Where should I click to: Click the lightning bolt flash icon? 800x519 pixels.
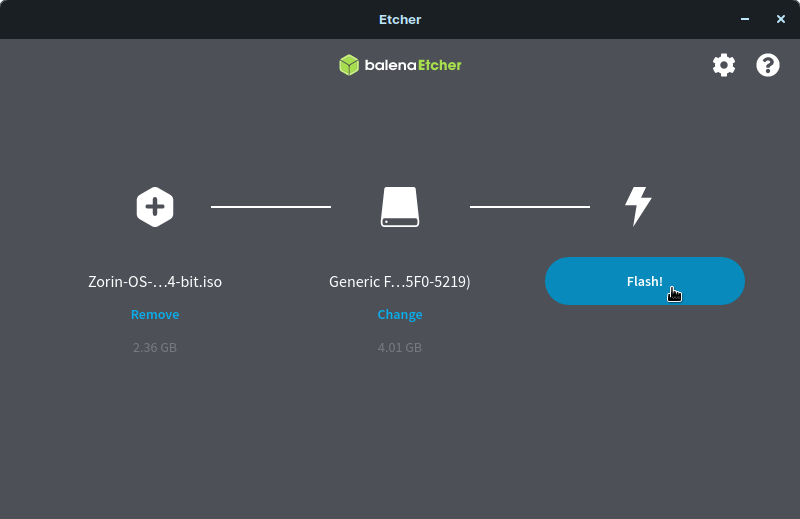(x=638, y=206)
